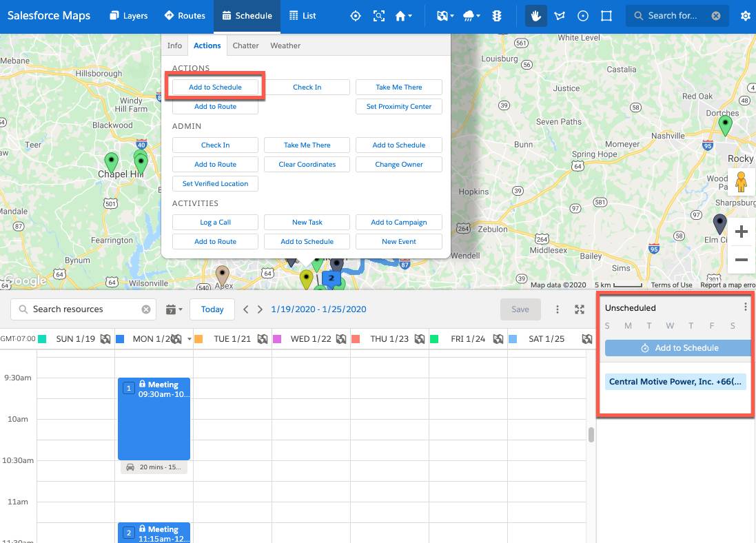
Task: Click WED 1/22 map route icon
Action: pos(341,339)
